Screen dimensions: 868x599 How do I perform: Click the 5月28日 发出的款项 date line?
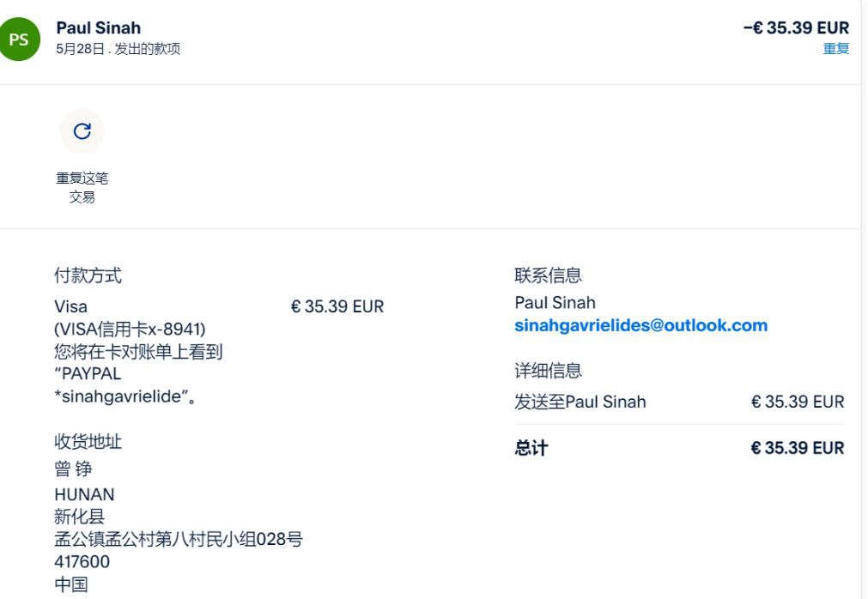[118, 49]
